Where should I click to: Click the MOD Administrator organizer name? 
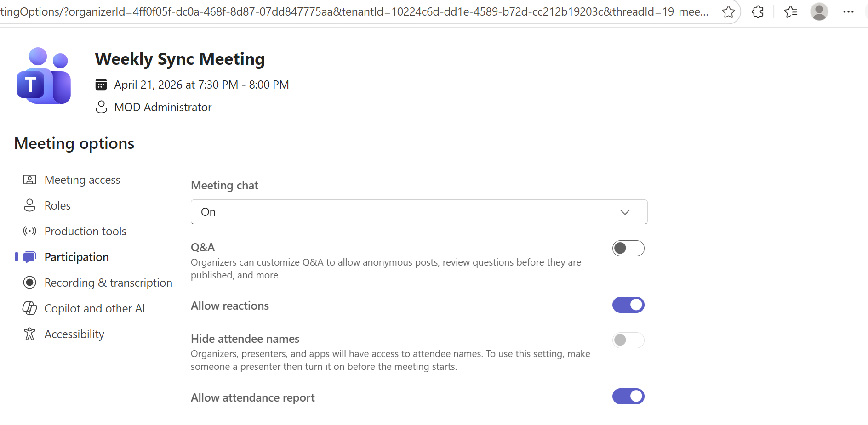[163, 107]
